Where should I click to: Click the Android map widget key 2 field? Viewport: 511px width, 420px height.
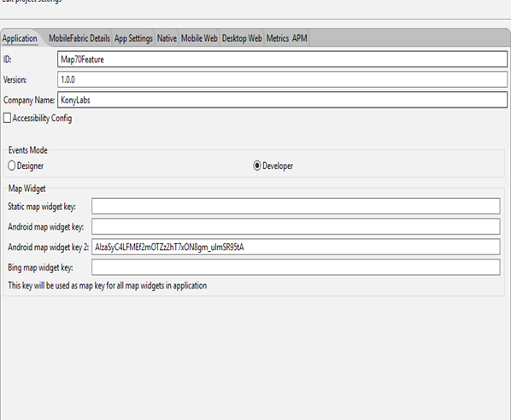296,247
